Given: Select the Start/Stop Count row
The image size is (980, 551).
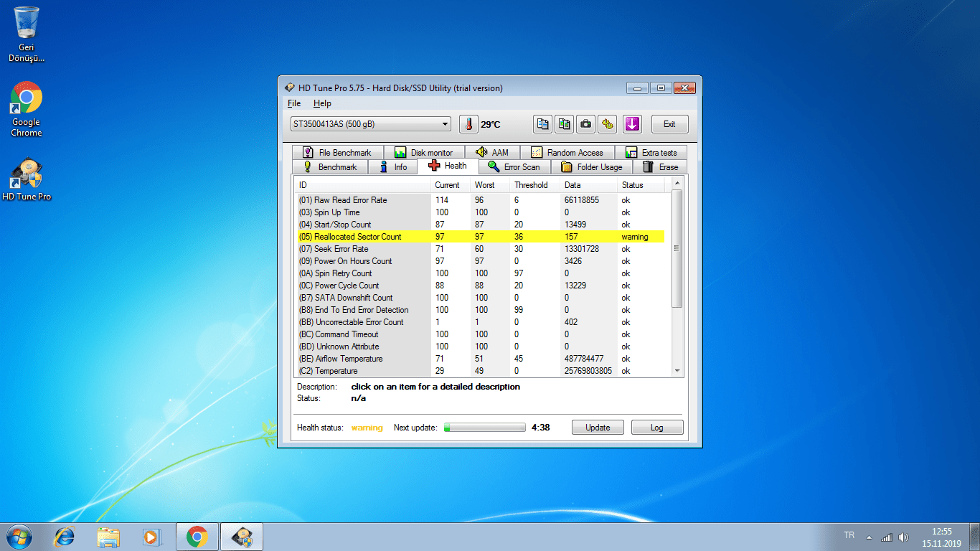Looking at the screenshot, I should pos(481,225).
